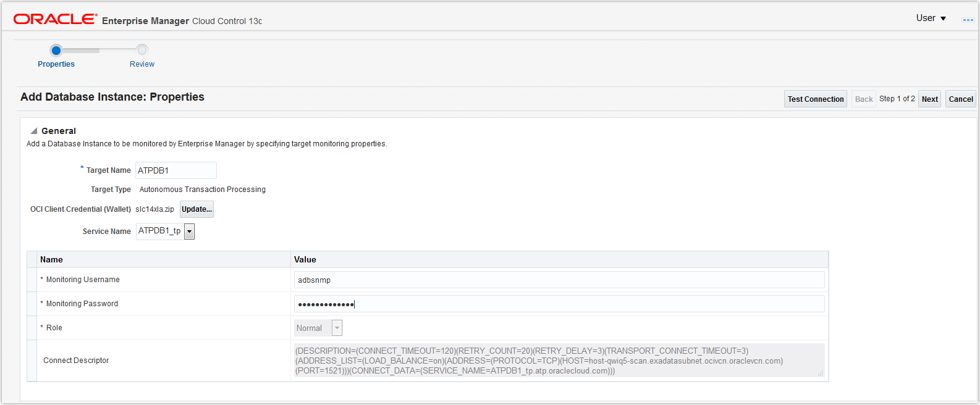Click the Test Connection button
This screenshot has width=980, height=405.
tap(816, 99)
